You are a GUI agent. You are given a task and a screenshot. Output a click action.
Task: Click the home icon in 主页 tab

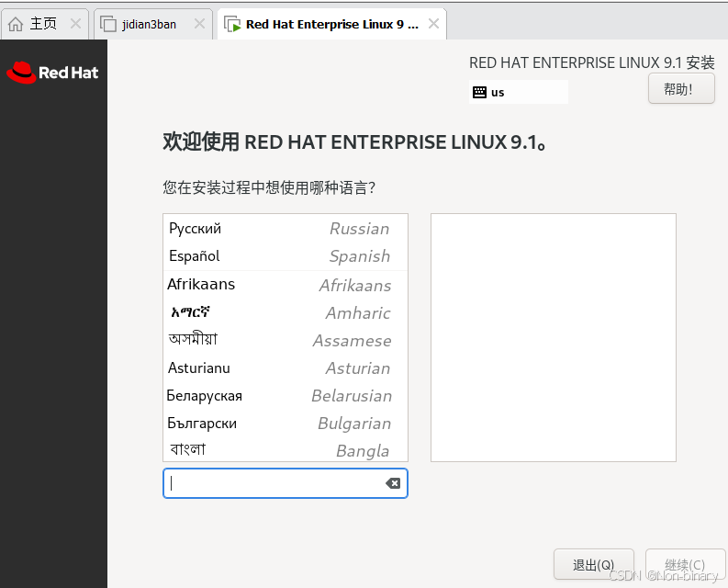coord(16,24)
